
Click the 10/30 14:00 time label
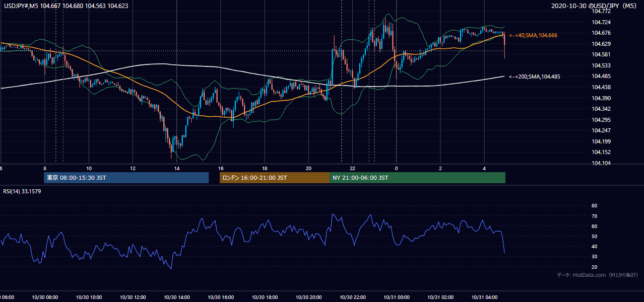176,297
